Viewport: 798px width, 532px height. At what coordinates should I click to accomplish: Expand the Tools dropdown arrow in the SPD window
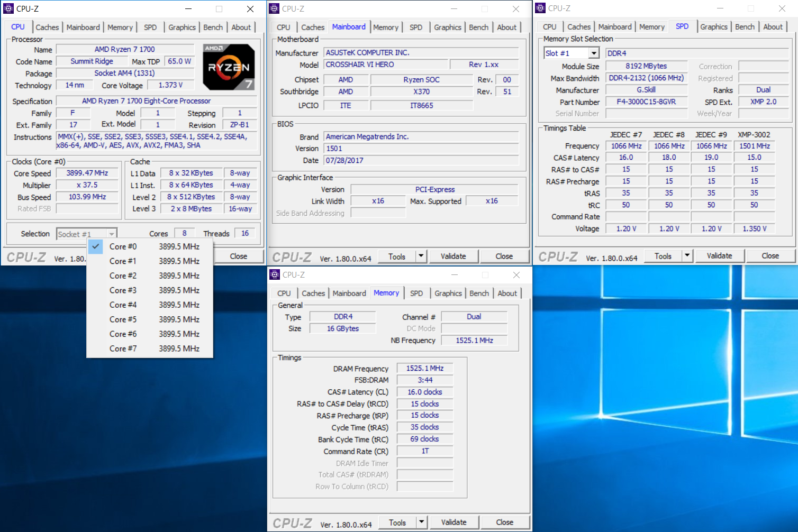[x=687, y=256]
